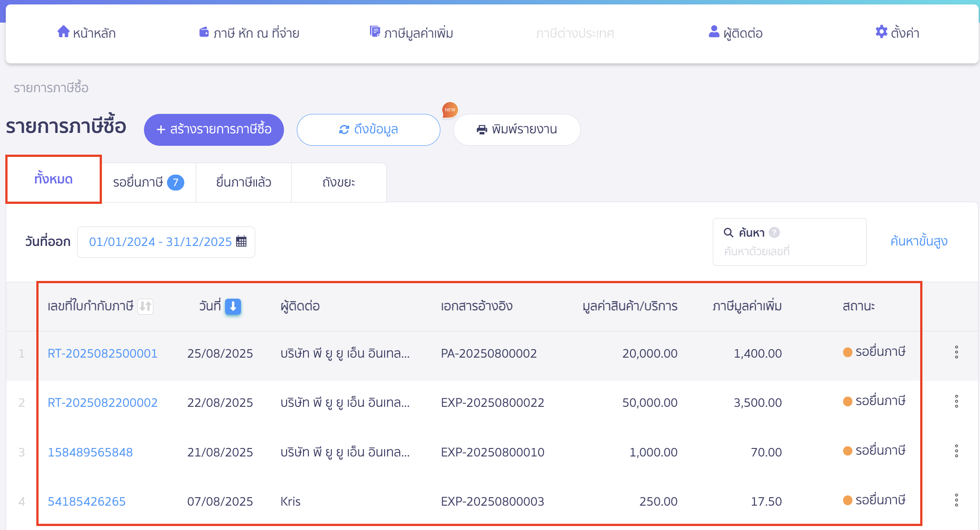Toggle วันที่ descending sort arrow

(x=233, y=306)
